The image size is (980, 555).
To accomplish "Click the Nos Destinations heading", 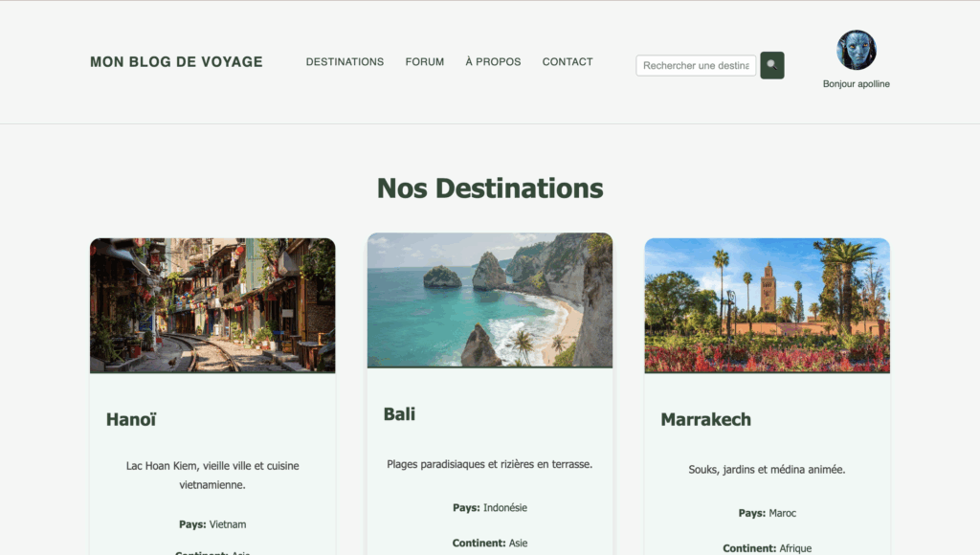I will click(490, 189).
